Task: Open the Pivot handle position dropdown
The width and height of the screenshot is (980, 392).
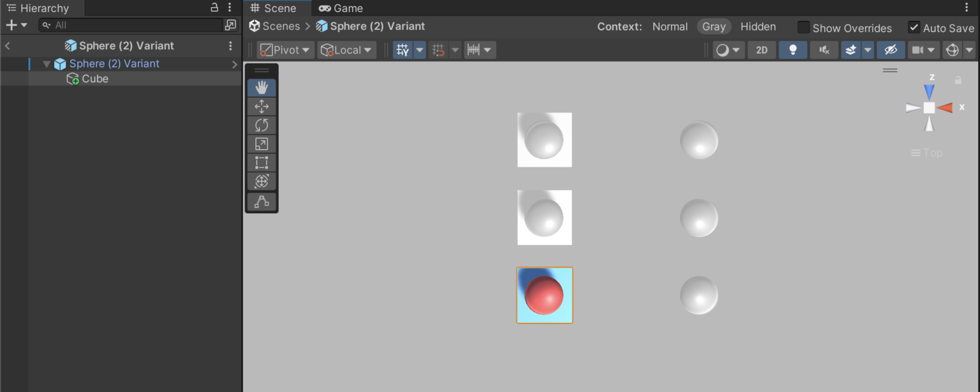Action: point(285,49)
